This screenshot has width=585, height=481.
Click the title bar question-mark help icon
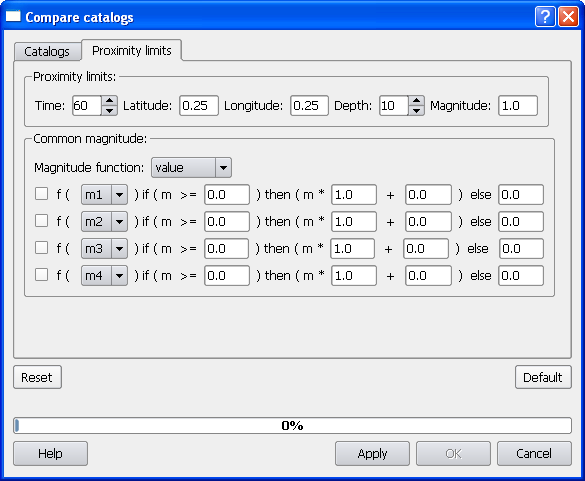545,17
